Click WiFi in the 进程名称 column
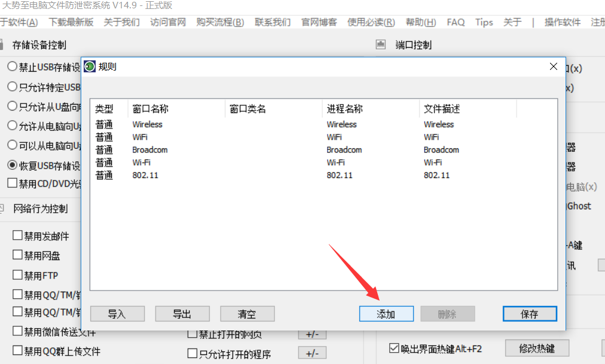Screen dimensions: 605x364 (x=334, y=137)
